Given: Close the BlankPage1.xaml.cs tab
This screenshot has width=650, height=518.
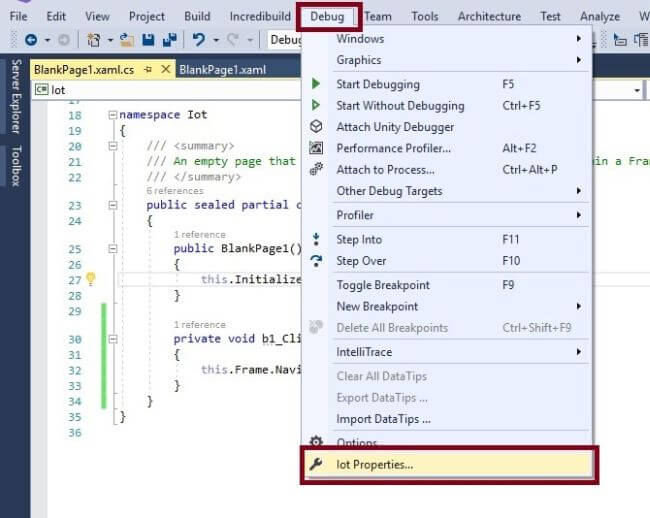Looking at the screenshot, I should pos(165,69).
